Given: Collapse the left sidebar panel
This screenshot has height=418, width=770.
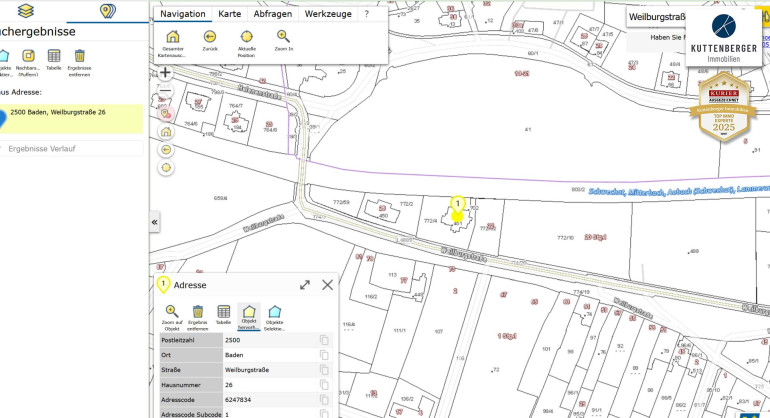Looking at the screenshot, I should coord(155,222).
